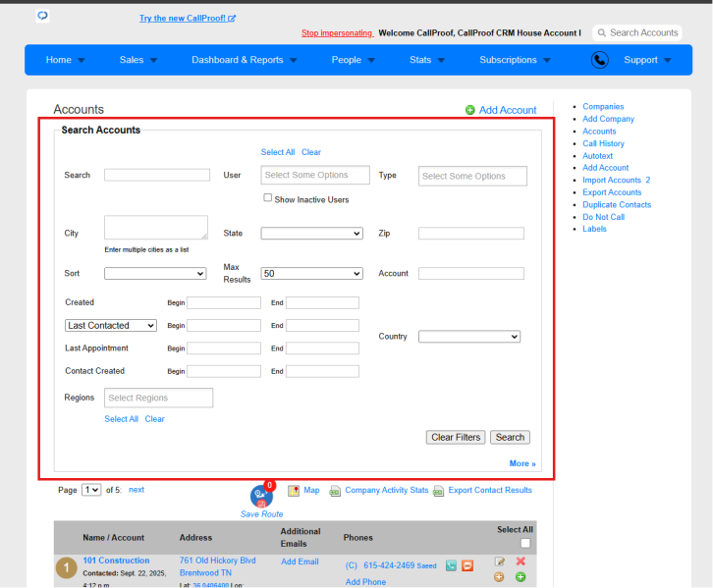Viewport: 713px width, 588px height.
Task: Click the Contact Created Begin date field
Action: tap(224, 371)
